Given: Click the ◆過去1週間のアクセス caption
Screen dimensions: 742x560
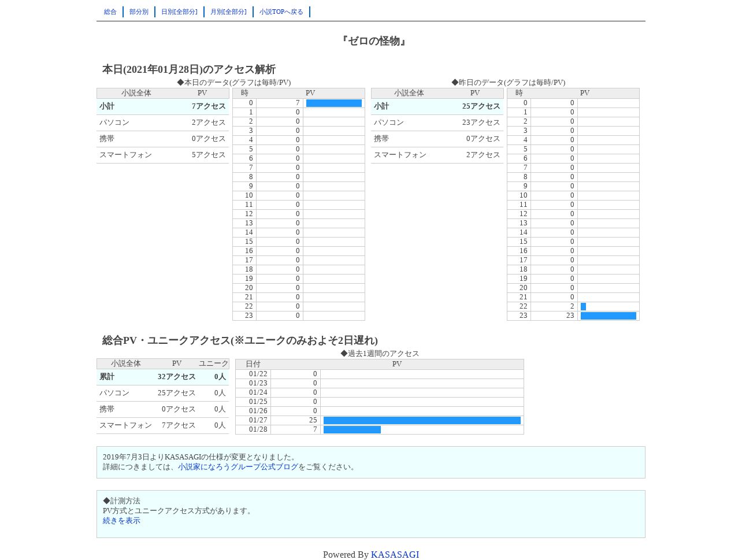Looking at the screenshot, I should pos(380,354).
